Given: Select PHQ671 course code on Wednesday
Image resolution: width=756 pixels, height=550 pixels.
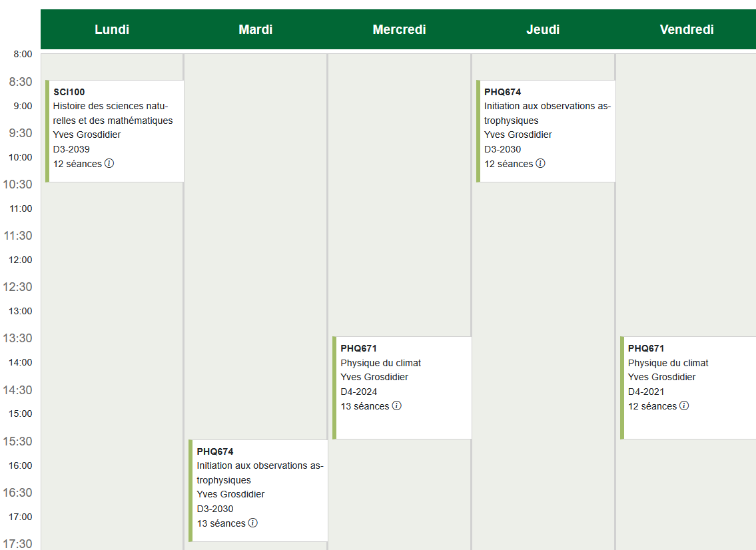Looking at the screenshot, I should tap(358, 348).
